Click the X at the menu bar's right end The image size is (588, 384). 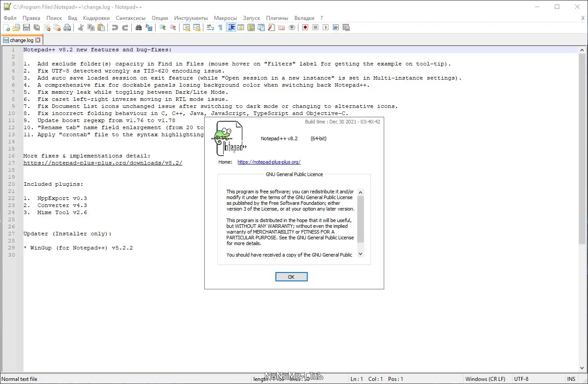[583, 18]
